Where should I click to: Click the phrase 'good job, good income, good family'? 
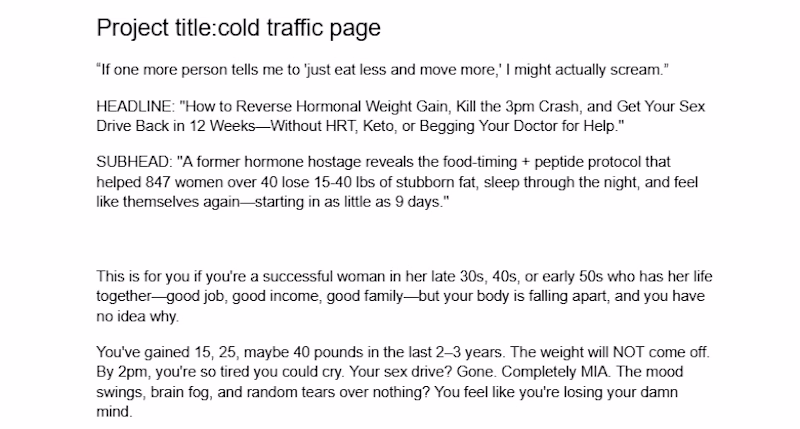(x=285, y=296)
